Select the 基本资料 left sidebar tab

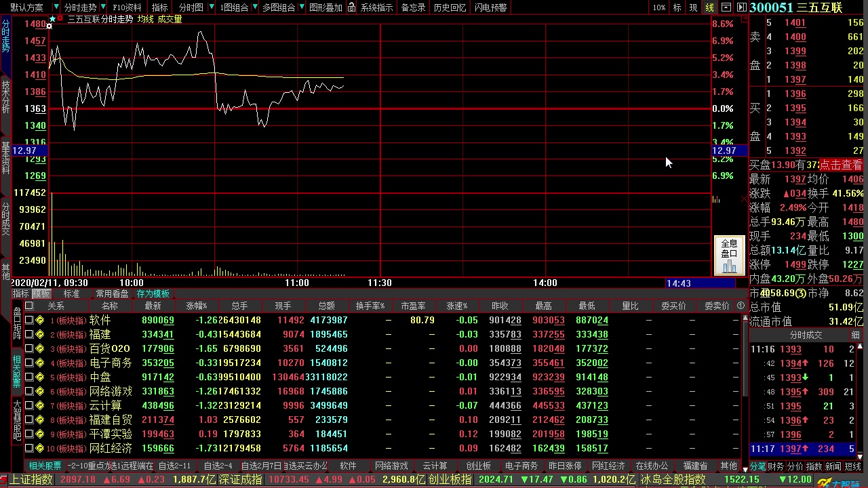5,157
